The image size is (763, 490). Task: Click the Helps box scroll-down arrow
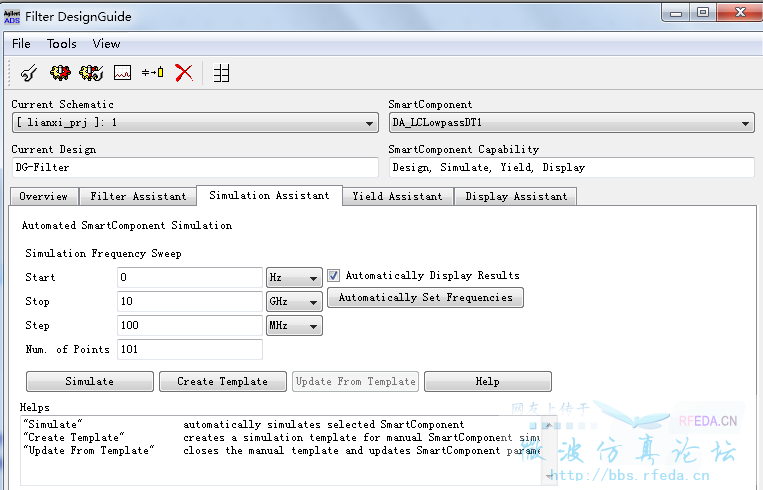point(549,476)
